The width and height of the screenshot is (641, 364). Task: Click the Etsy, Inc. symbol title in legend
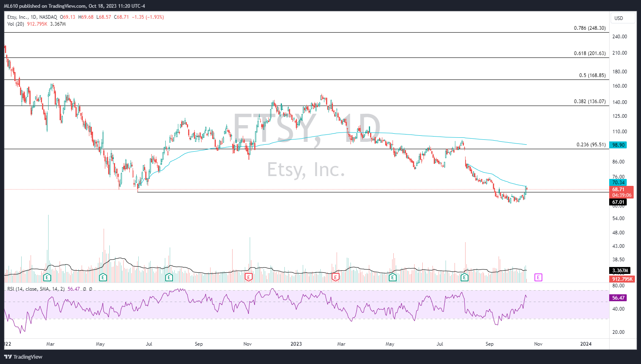click(x=18, y=17)
